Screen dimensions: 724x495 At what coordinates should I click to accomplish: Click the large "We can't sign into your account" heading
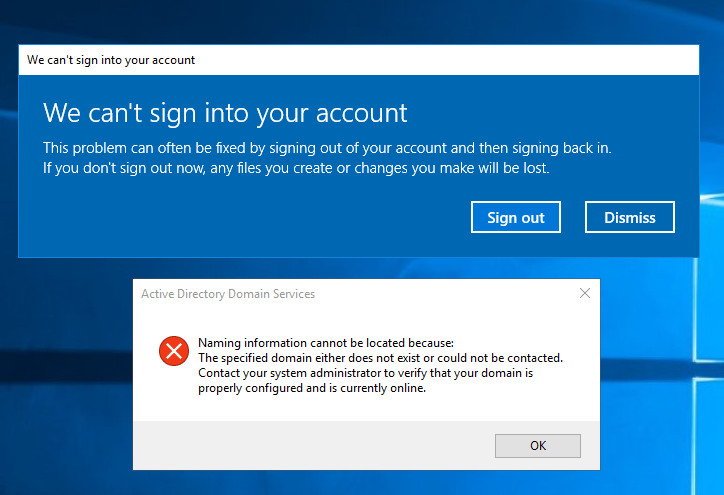225,111
